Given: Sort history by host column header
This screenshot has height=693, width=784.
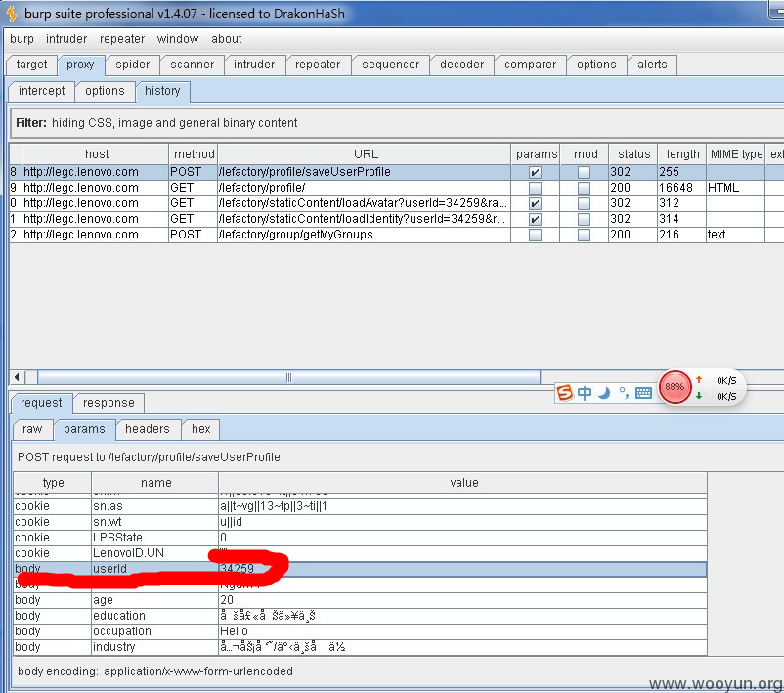Looking at the screenshot, I should pos(96,154).
